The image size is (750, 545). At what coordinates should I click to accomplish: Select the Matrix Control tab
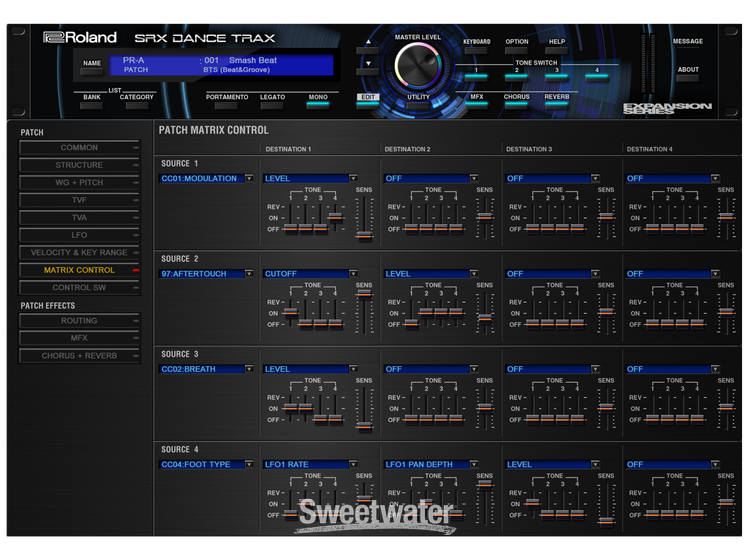[x=79, y=270]
